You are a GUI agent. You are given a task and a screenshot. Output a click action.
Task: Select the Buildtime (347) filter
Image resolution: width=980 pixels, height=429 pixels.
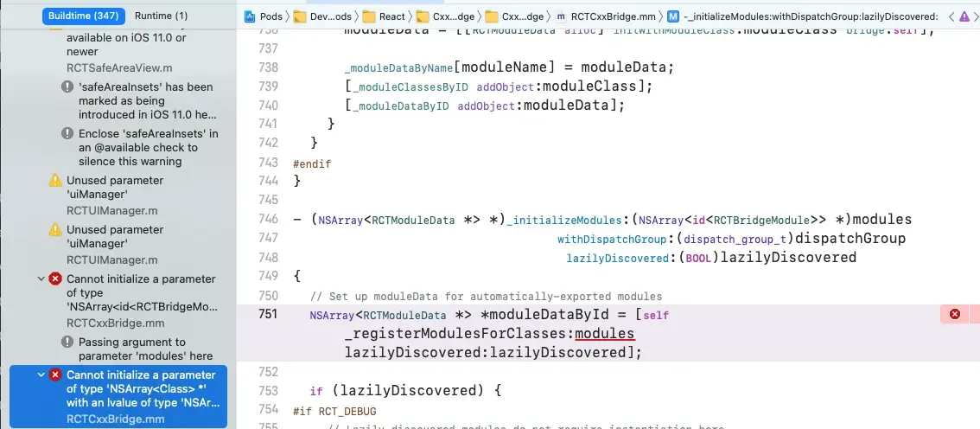coord(83,16)
